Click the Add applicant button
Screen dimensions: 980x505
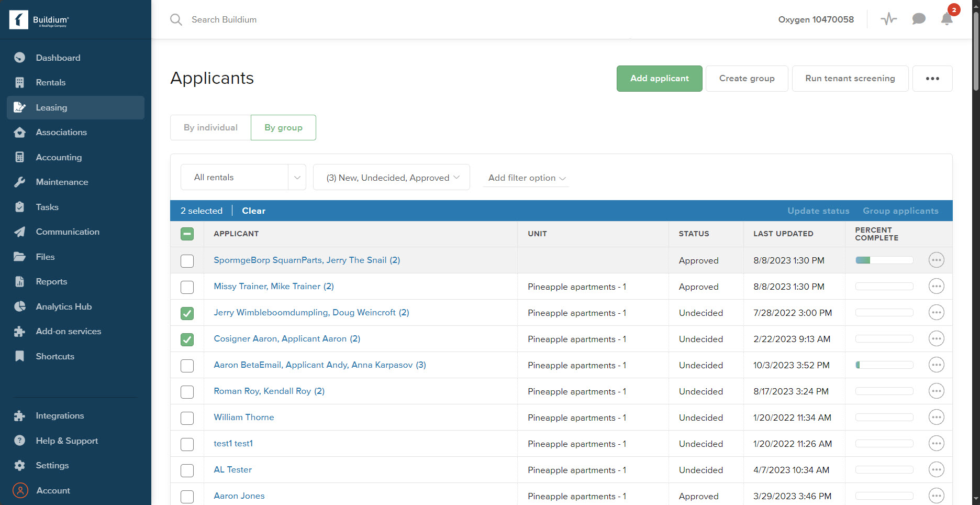coord(659,79)
